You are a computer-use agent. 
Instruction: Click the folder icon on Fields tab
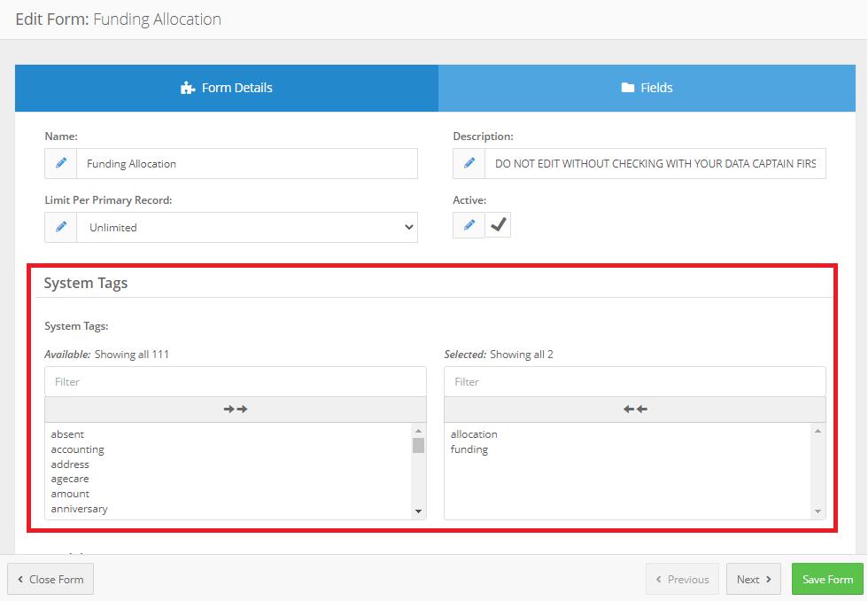point(627,88)
